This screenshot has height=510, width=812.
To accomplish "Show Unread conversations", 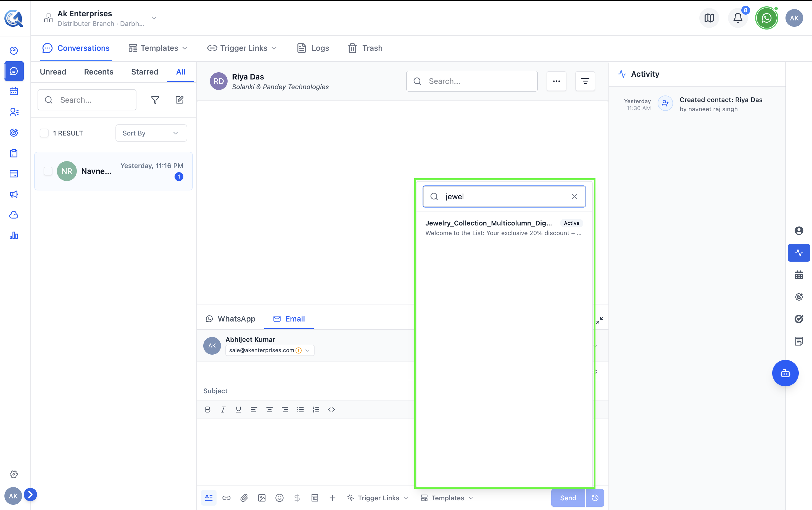I will [x=53, y=72].
